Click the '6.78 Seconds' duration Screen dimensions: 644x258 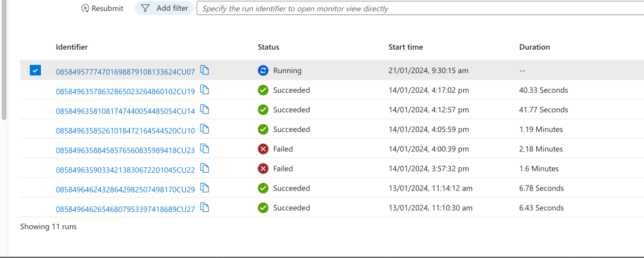[x=542, y=188]
